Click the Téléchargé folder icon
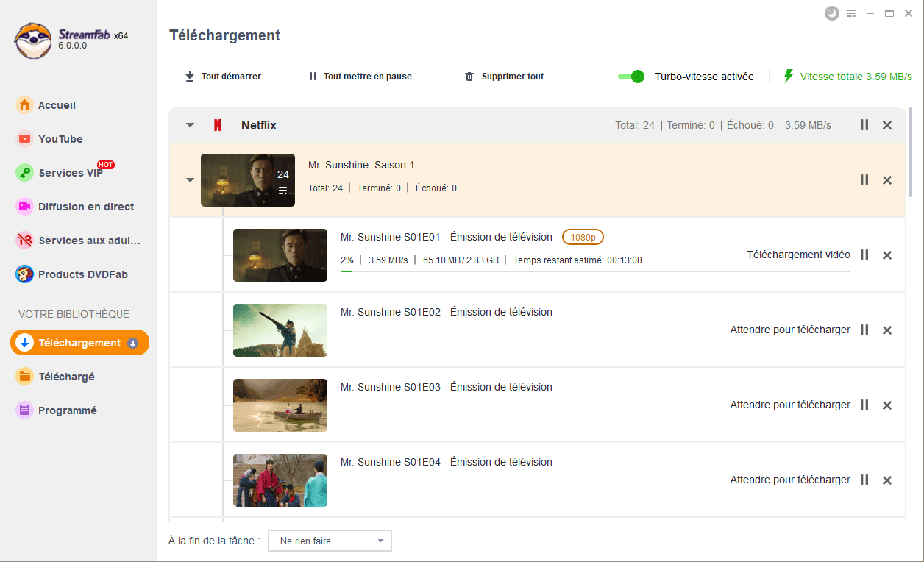 coord(25,377)
